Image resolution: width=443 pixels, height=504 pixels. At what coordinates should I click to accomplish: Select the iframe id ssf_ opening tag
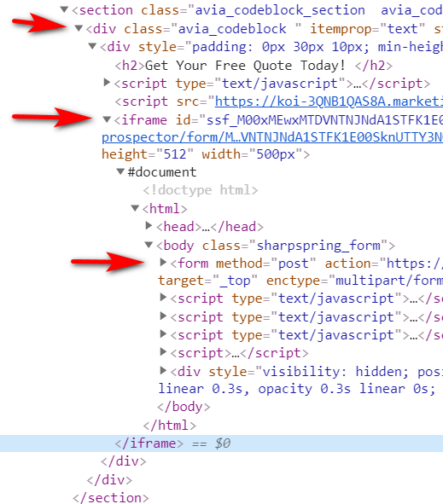[278, 120]
